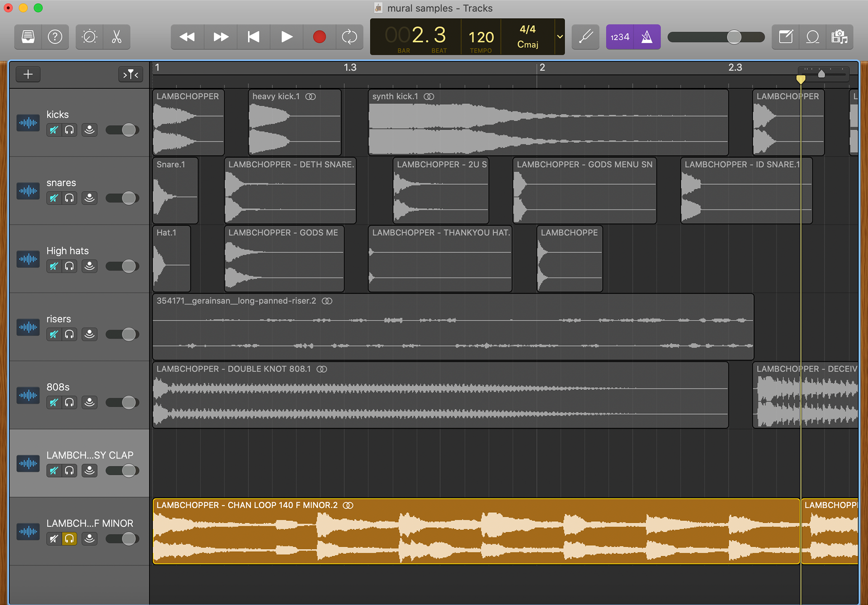Screen dimensions: 868x605
Task: Select the synth kick.1 region
Action: 548,122
